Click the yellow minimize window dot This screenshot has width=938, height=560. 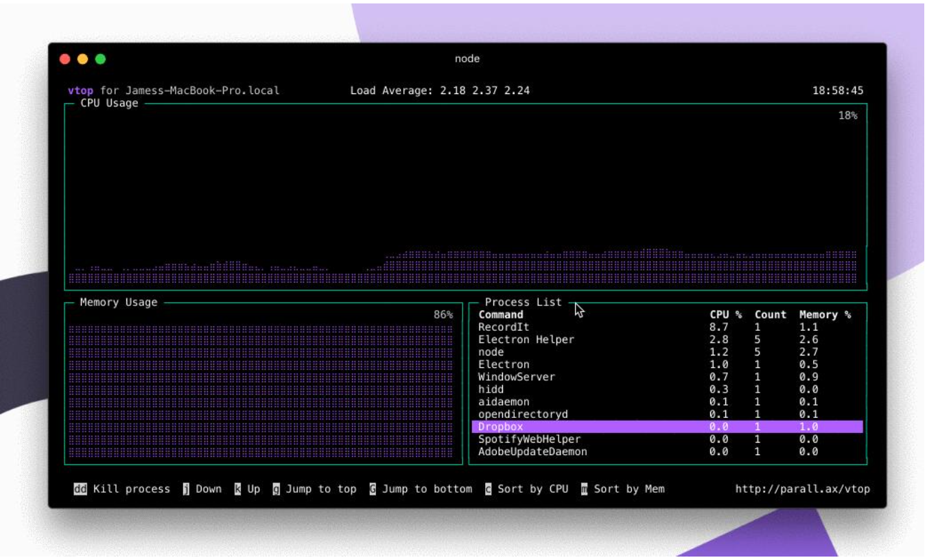82,59
